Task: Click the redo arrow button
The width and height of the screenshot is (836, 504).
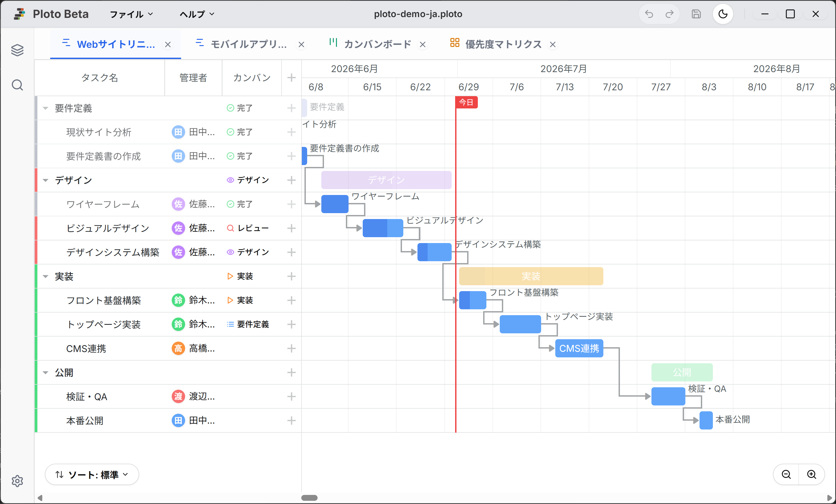Action: 669,14
